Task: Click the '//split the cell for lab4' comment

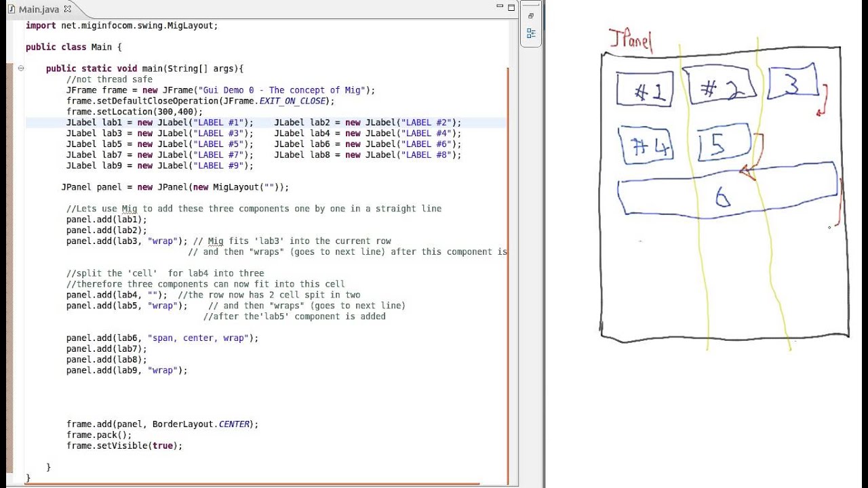Action: click(165, 274)
